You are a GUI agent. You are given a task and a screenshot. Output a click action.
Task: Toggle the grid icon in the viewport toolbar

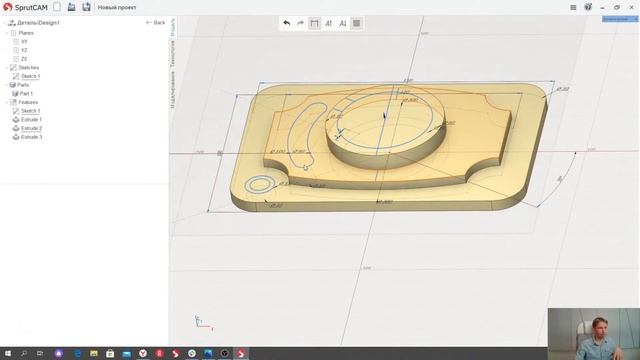click(356, 23)
